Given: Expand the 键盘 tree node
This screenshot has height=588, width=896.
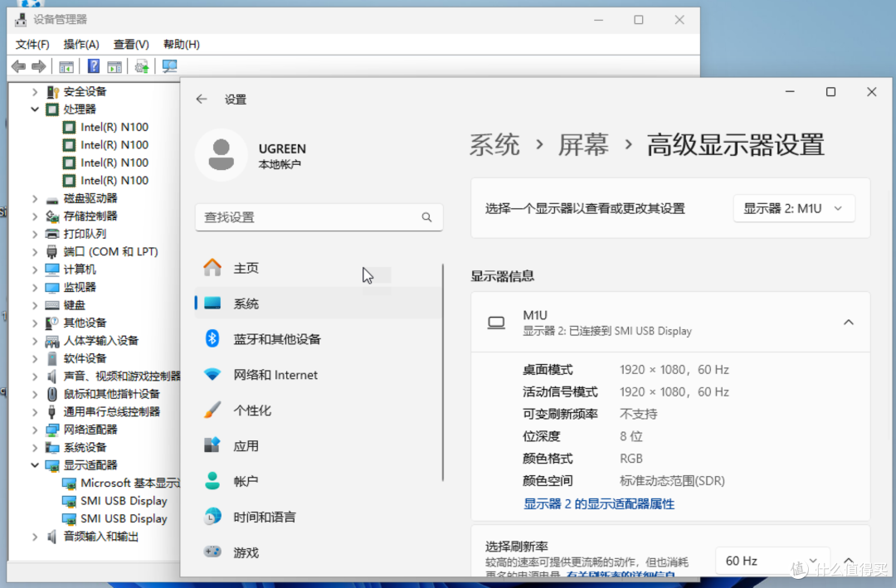Looking at the screenshot, I should (x=35, y=305).
